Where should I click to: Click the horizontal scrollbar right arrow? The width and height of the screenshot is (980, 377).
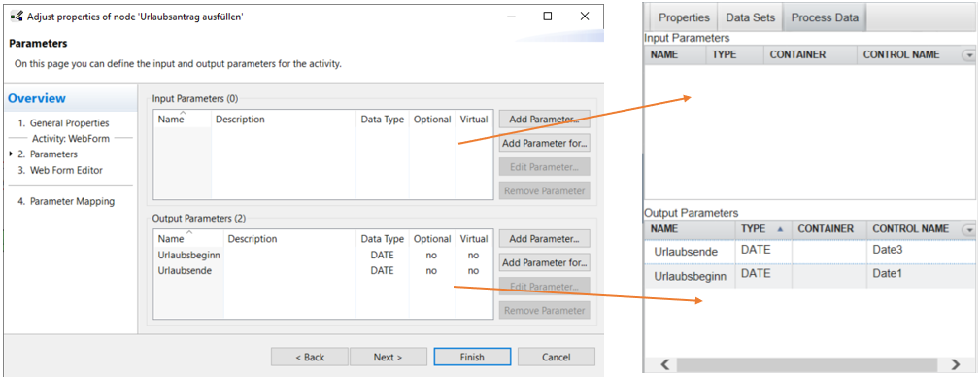click(955, 364)
